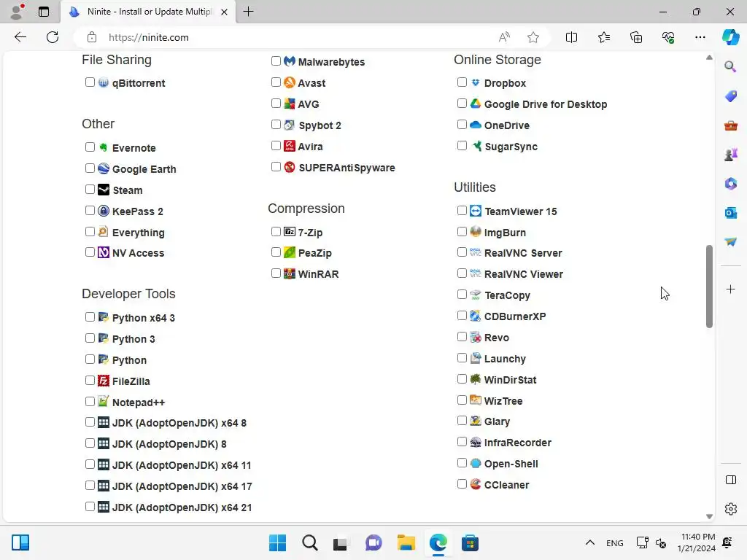
Task: Open the Favorites list button
Action: point(603,37)
